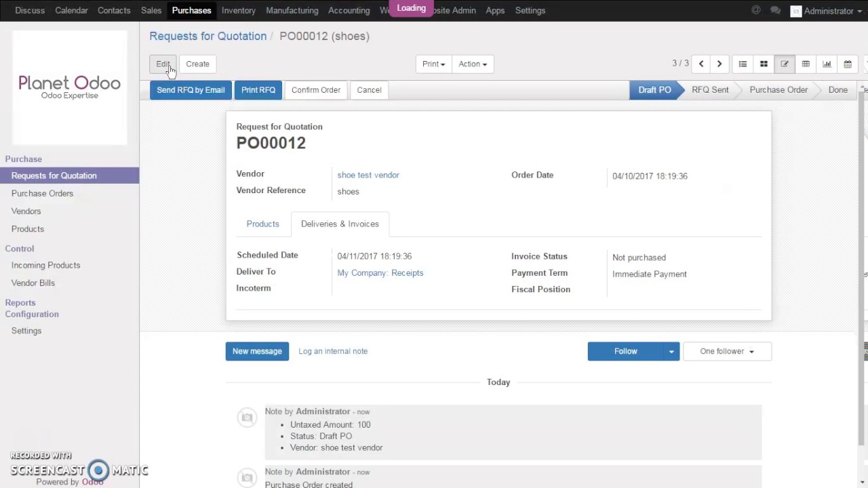Open Settings in the top bar
Viewport: 868px width, 488px height.
(530, 10)
